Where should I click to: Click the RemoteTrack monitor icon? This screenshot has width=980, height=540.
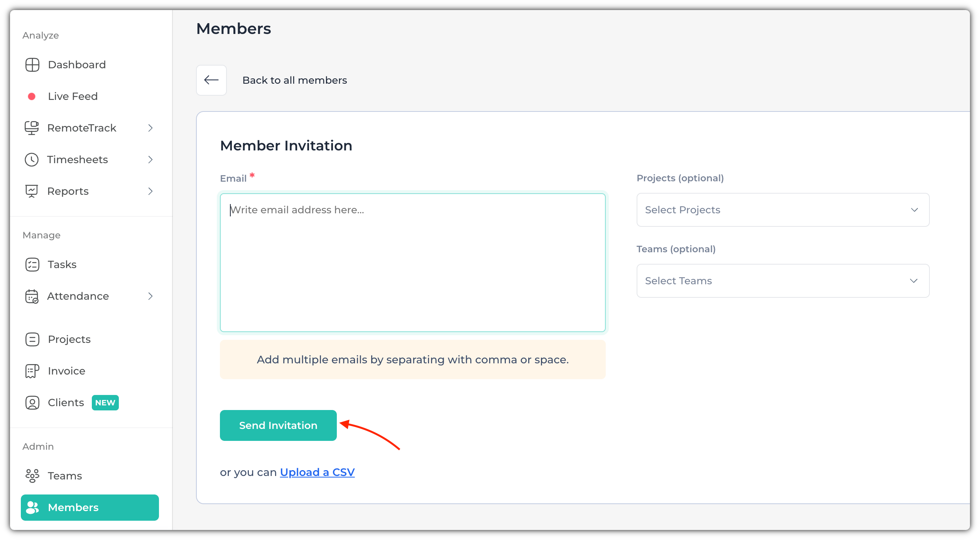(x=32, y=128)
